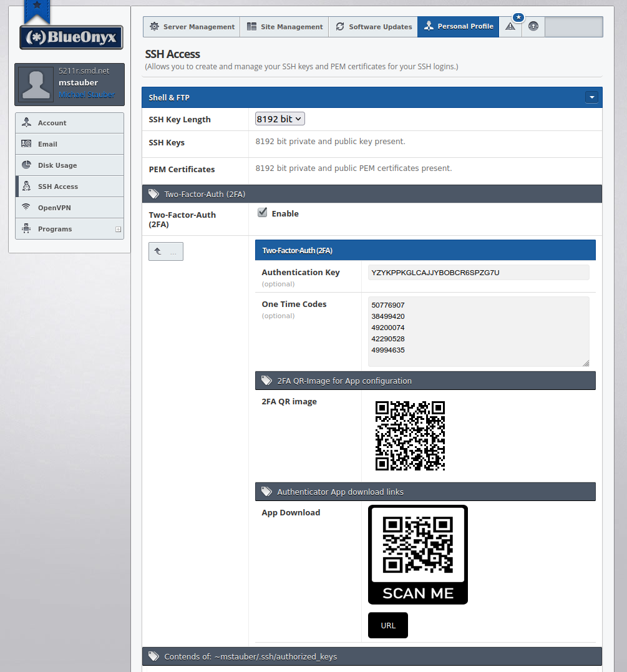Click the Email envelope icon in sidebar
Screen dimensions: 627x672
click(x=27, y=144)
